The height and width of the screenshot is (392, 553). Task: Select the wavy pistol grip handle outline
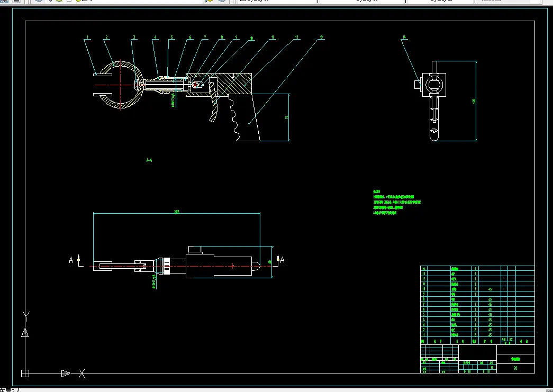coord(247,118)
